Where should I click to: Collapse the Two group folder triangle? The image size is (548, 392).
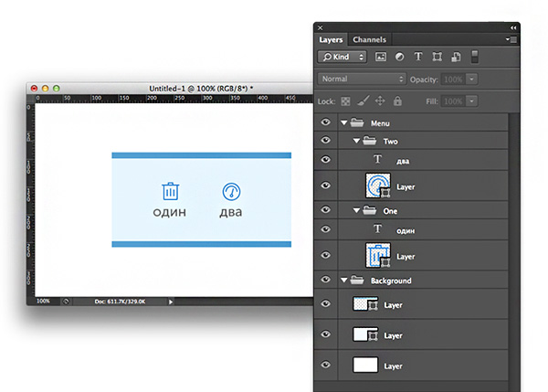coord(356,142)
